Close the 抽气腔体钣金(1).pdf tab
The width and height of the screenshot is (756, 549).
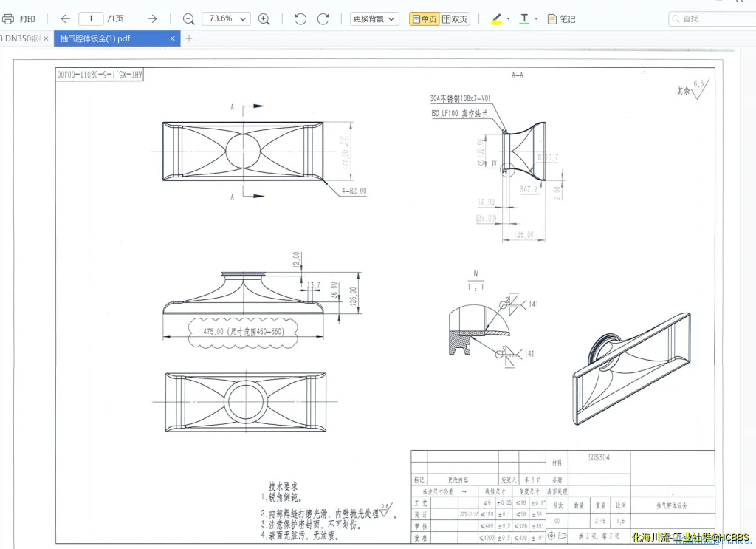tap(173, 38)
